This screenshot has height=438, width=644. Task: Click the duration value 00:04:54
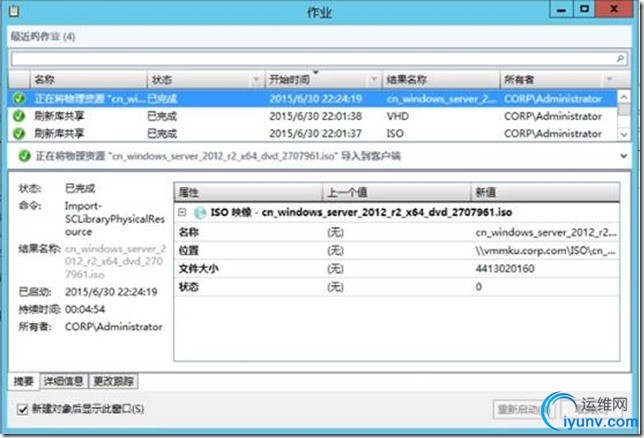[85, 309]
